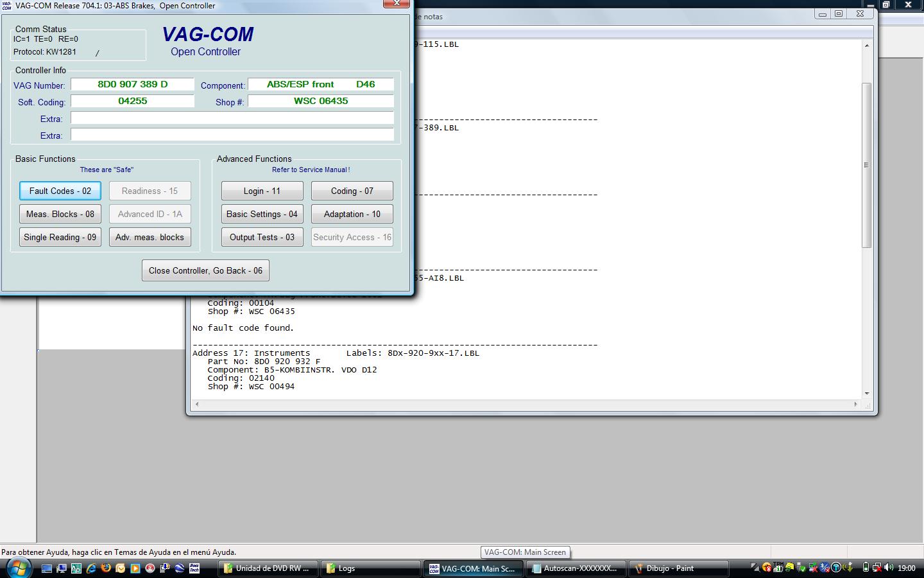Click Close Controller, Go Back - 06

(205, 270)
